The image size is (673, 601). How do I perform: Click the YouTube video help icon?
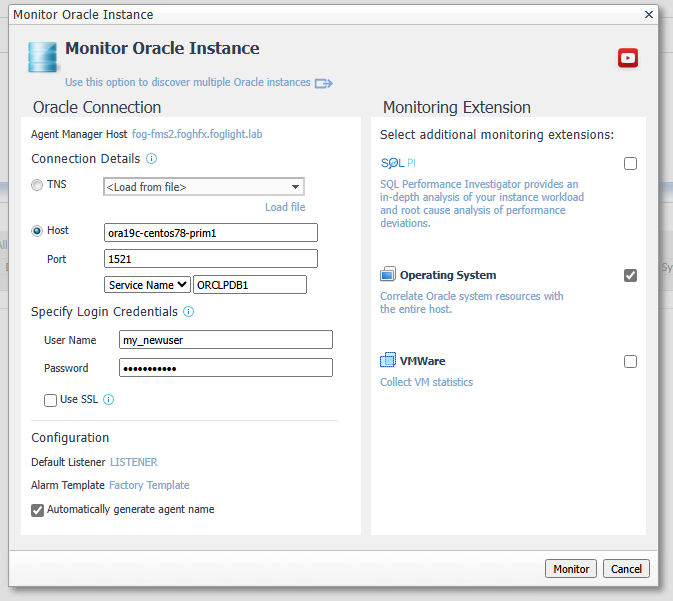coord(628,58)
